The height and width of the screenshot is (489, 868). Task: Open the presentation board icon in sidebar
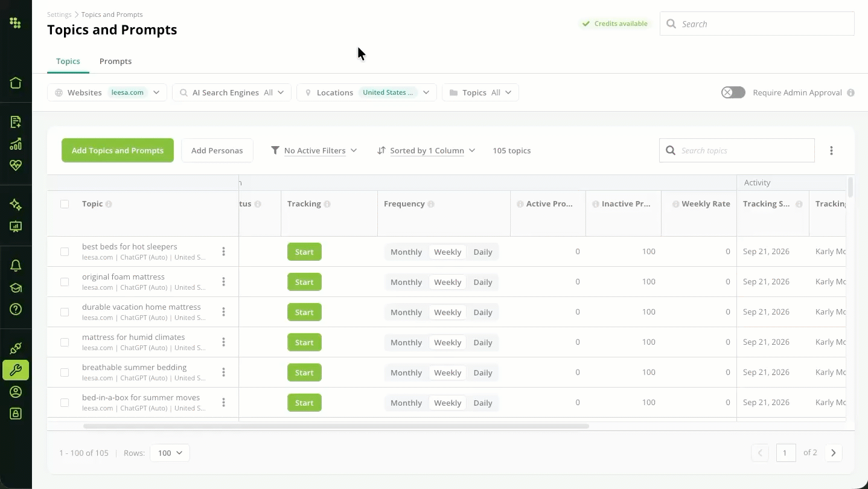pyautogui.click(x=16, y=226)
